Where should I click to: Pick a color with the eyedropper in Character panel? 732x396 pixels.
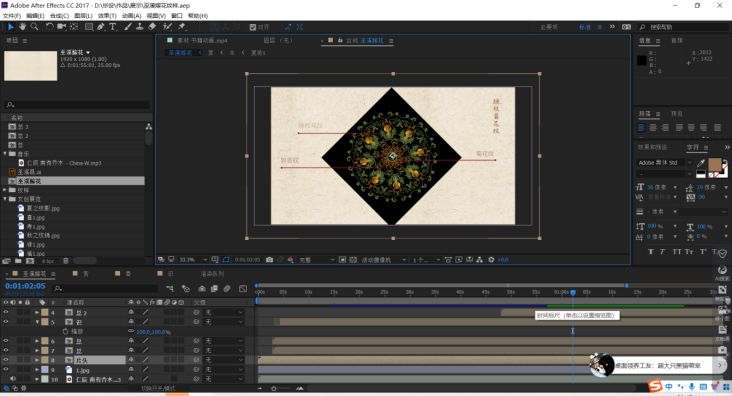701,163
